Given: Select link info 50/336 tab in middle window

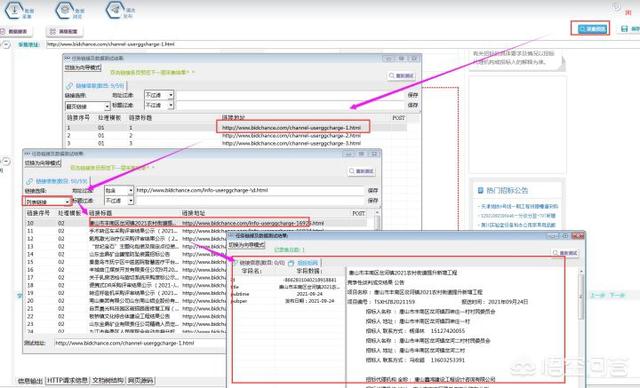Looking at the screenshot, I should (57, 181).
